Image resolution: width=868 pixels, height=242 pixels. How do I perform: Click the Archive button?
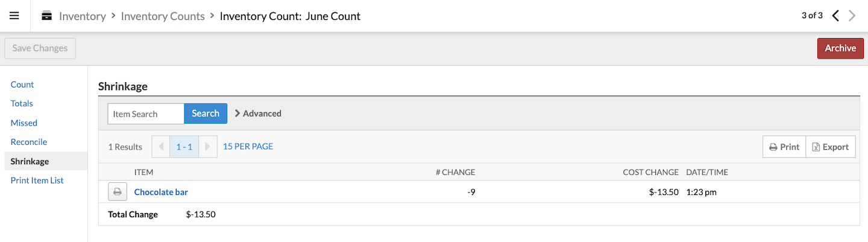click(x=840, y=48)
